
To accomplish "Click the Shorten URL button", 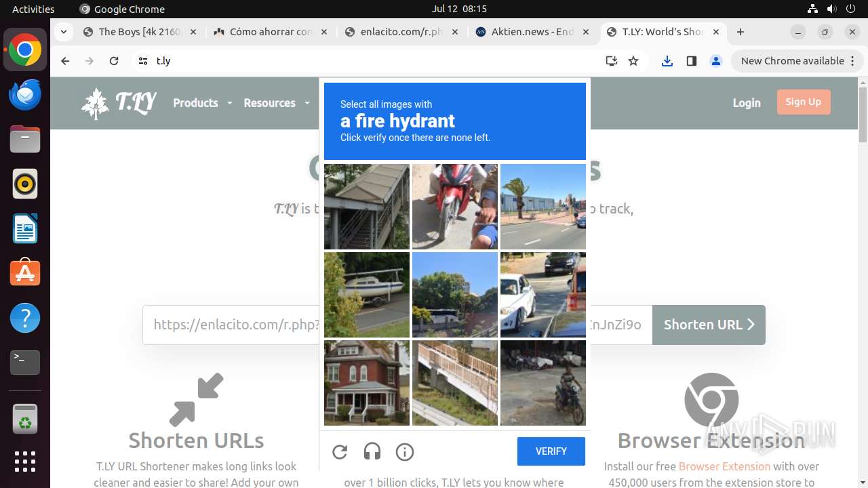I will (x=709, y=325).
